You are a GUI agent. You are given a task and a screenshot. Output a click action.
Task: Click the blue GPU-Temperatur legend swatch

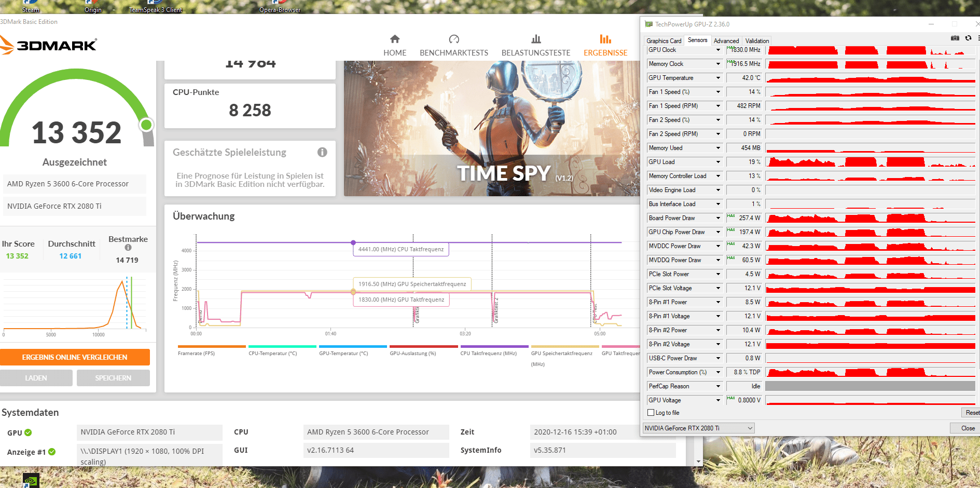coord(353,346)
